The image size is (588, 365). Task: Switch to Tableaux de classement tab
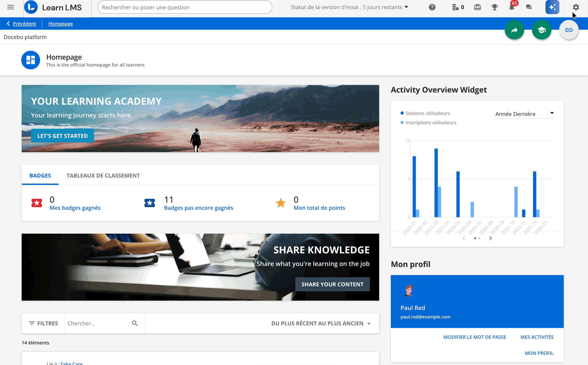pos(103,176)
